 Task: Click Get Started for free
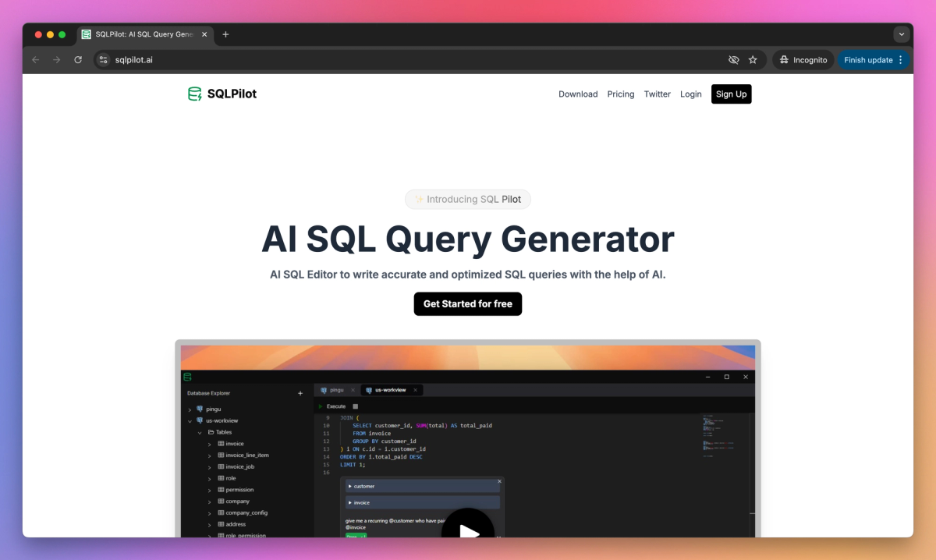[468, 304]
